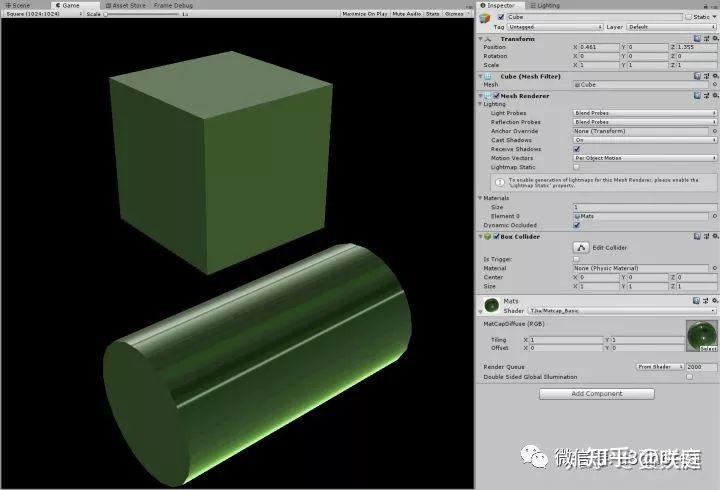Click the Position X input field
Viewport: 720px width, 490px height.
[x=599, y=47]
